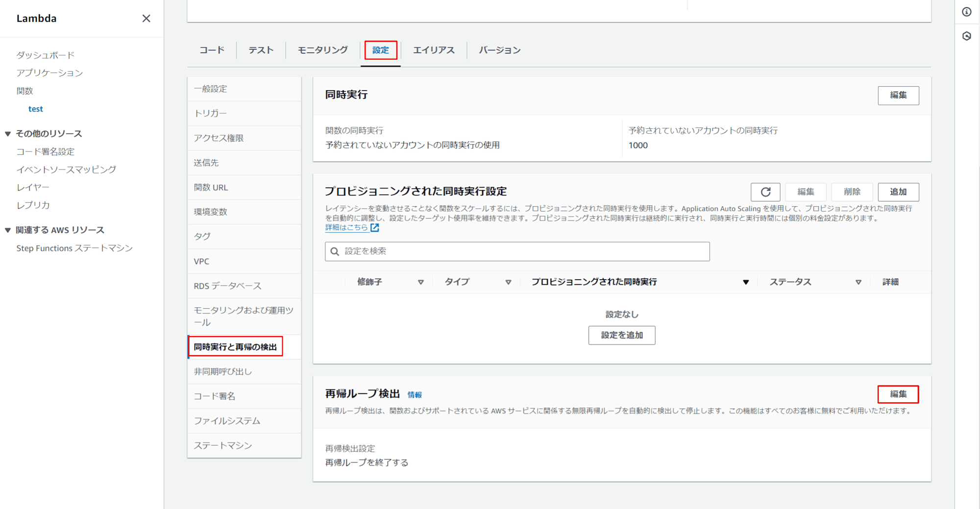Screen dimensions: 980x509
Task: Open 非同期呼び出し in settings menu
Action: (x=244, y=372)
